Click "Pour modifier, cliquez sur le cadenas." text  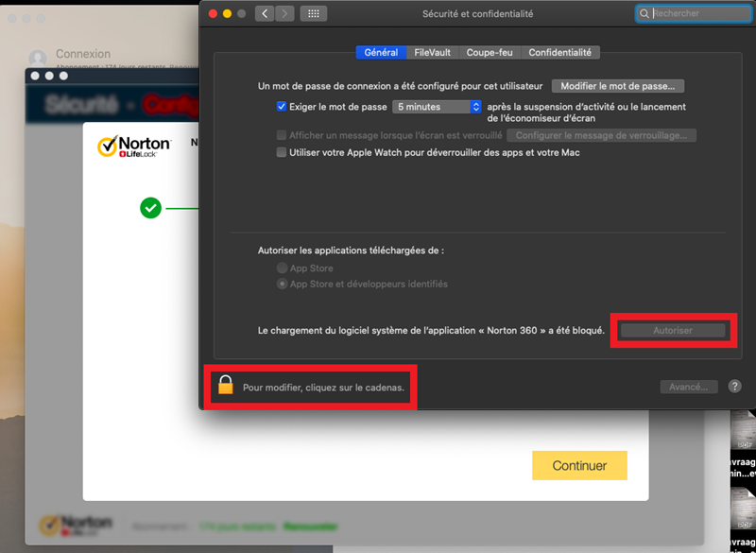[x=323, y=388]
